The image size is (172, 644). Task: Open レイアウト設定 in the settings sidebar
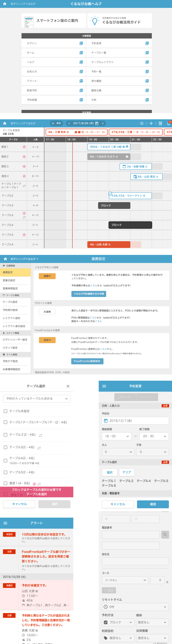[x=12, y=318]
